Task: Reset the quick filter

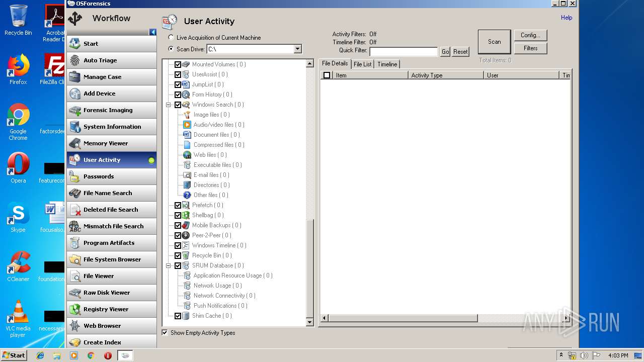Action: [460, 52]
